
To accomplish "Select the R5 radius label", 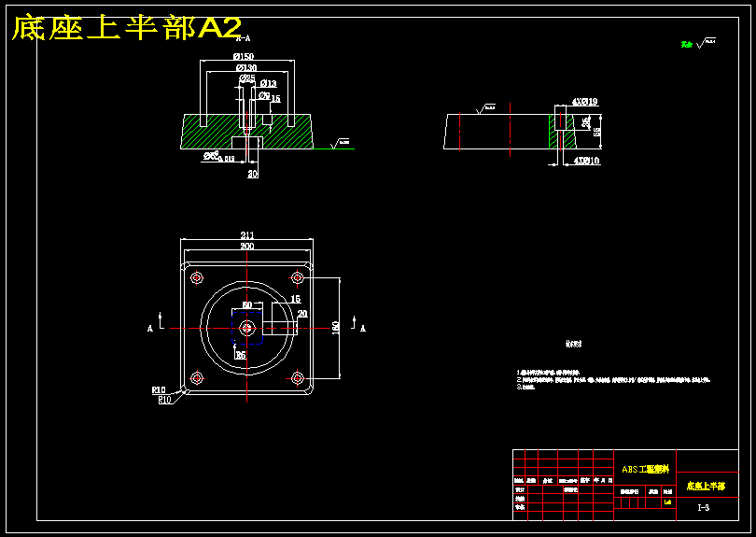I will [x=241, y=355].
